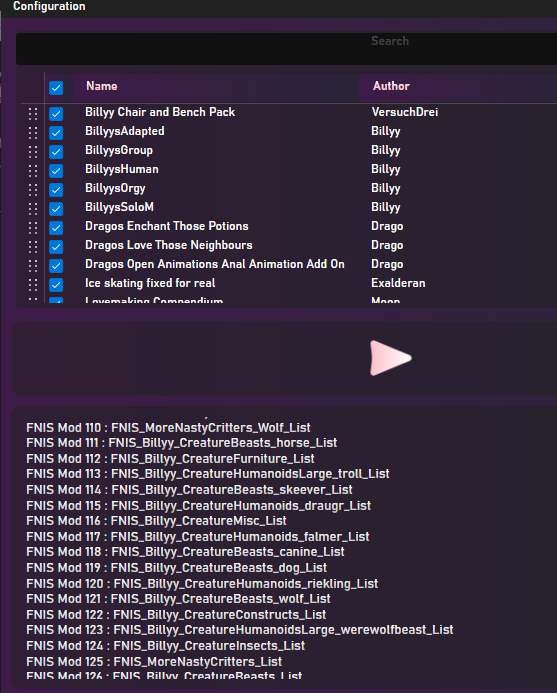Click the Search field above the mod list

pyautogui.click(x=286, y=49)
